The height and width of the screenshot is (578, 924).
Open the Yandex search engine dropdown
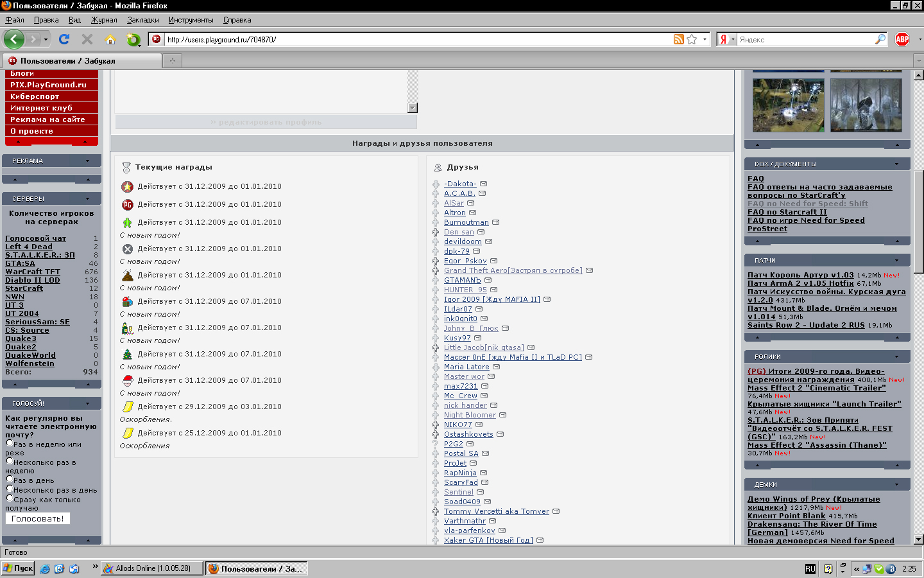point(726,39)
